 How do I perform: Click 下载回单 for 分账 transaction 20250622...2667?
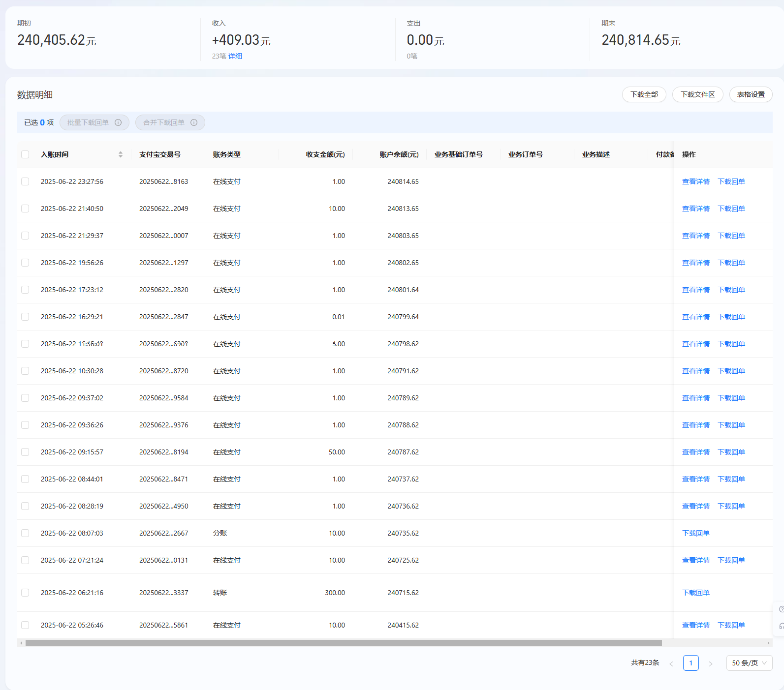coord(696,533)
